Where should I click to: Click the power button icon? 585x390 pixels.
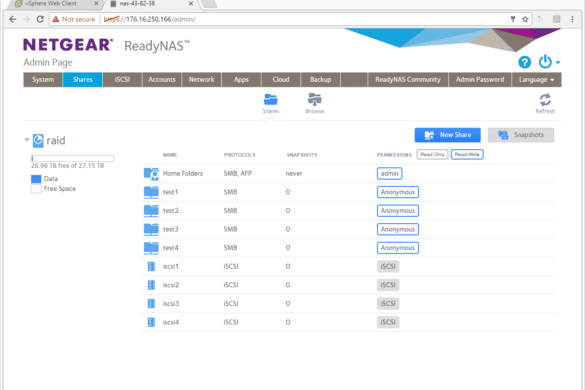(x=545, y=62)
